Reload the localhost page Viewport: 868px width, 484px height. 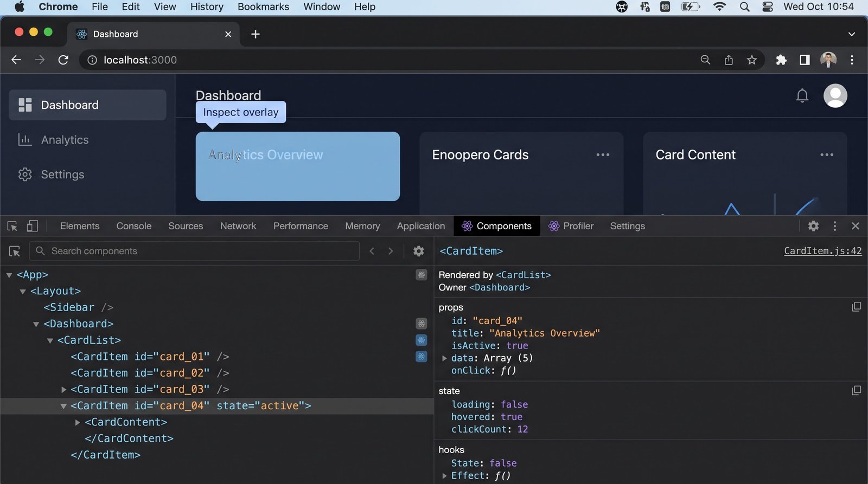tap(63, 60)
